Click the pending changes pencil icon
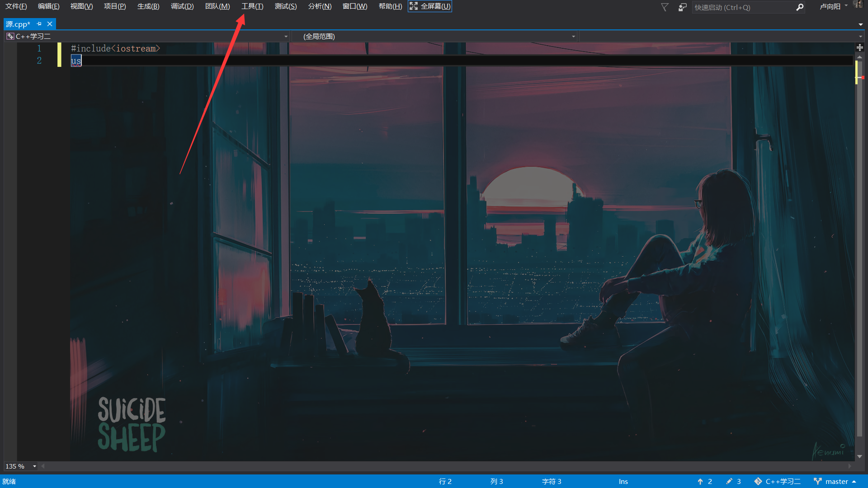The width and height of the screenshot is (868, 488). 729,481
